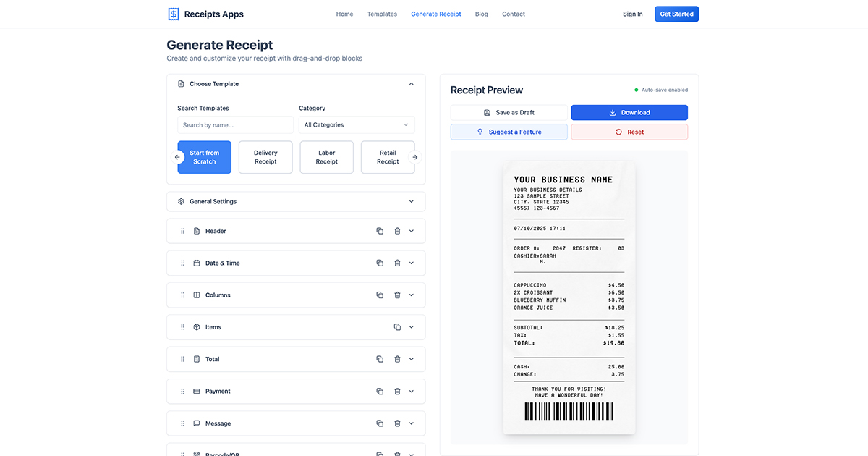Duplicate the Payment block

[x=380, y=391]
